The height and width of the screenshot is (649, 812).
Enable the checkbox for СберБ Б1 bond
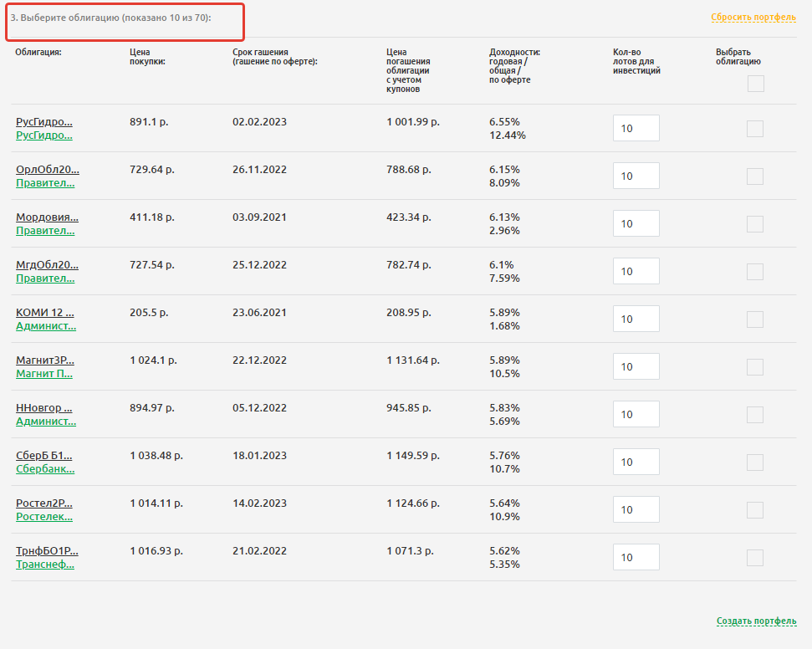[755, 462]
